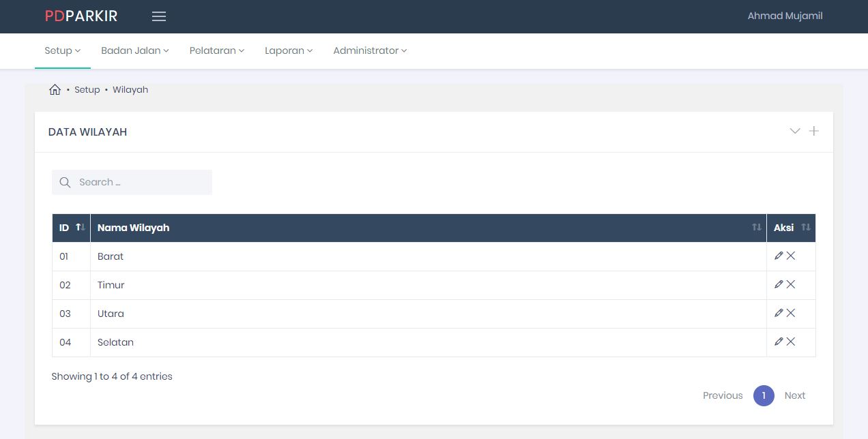
Task: Collapse the Data Wilayah panel
Action: (x=794, y=131)
